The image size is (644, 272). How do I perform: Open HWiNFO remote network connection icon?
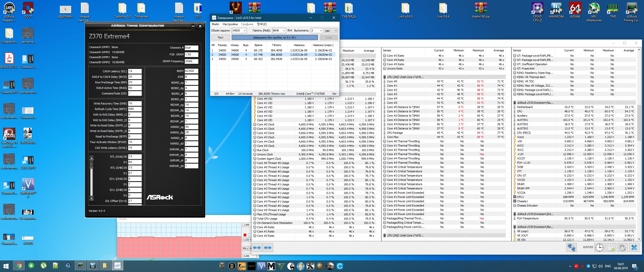pos(571,247)
